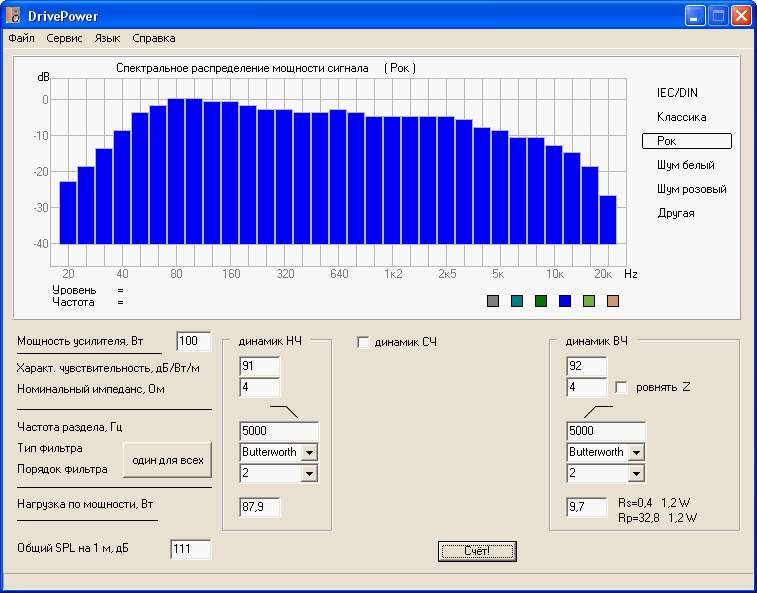Click the Счёт! calculate button
The image size is (757, 593).
coord(477,551)
